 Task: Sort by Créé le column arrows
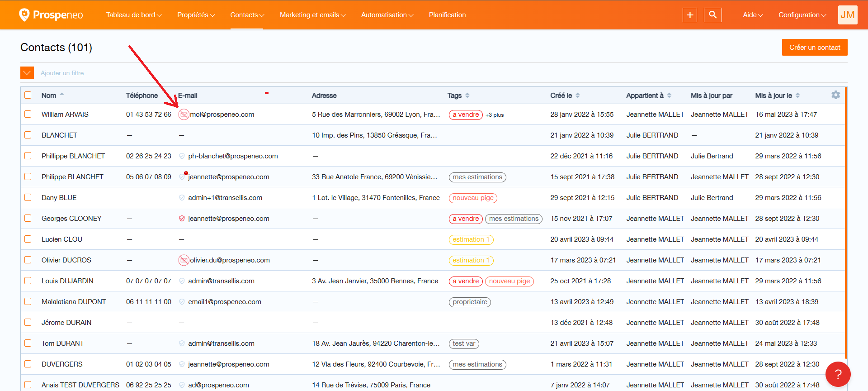point(578,95)
